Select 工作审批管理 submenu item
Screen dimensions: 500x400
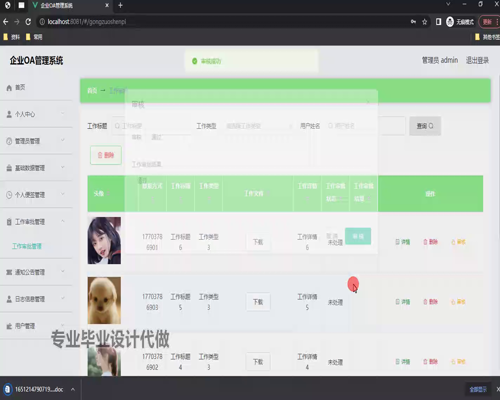pyautogui.click(x=27, y=246)
